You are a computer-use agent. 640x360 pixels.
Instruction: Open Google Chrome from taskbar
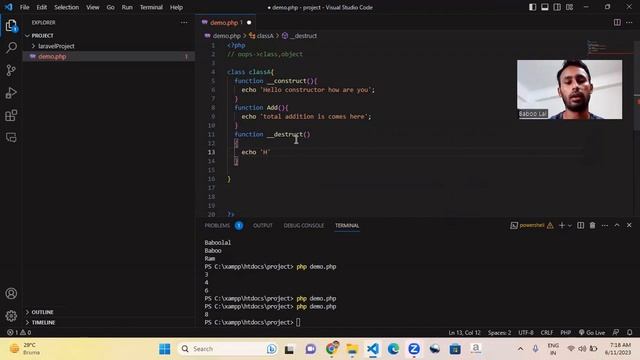332,349
